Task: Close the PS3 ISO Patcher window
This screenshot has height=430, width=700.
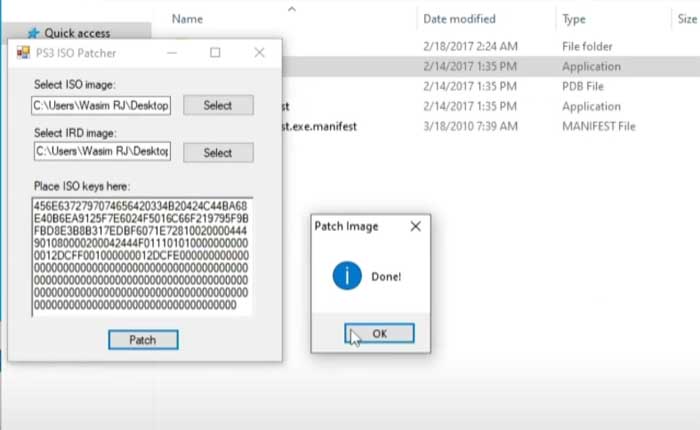Action: pyautogui.click(x=259, y=53)
